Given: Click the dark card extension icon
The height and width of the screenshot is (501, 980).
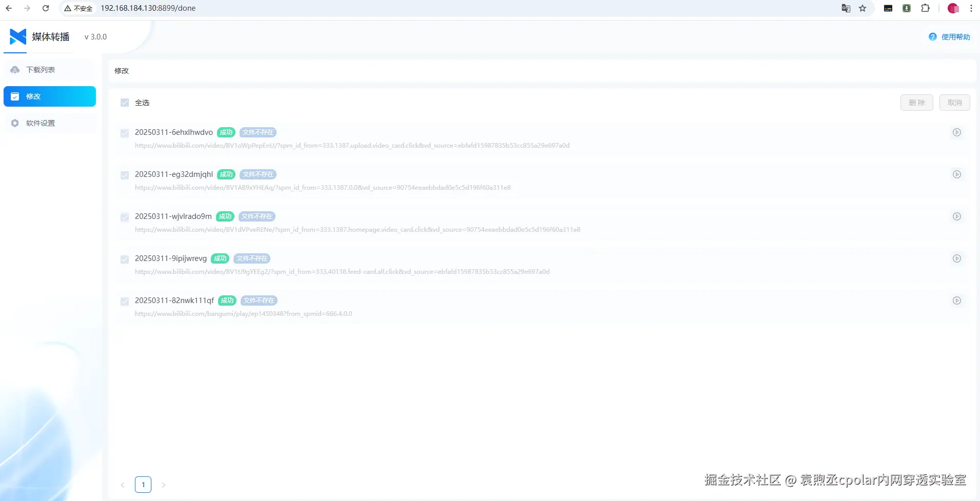Looking at the screenshot, I should click(888, 8).
